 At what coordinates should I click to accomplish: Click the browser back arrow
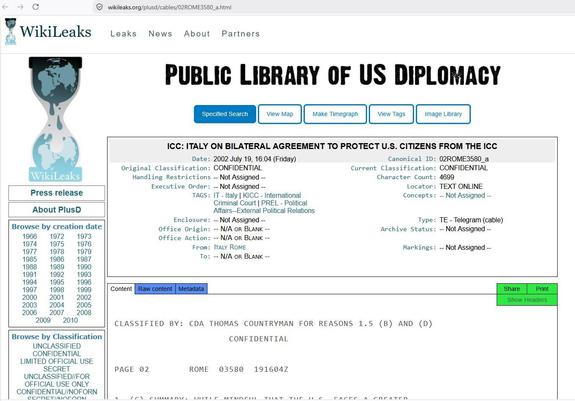point(5,7)
